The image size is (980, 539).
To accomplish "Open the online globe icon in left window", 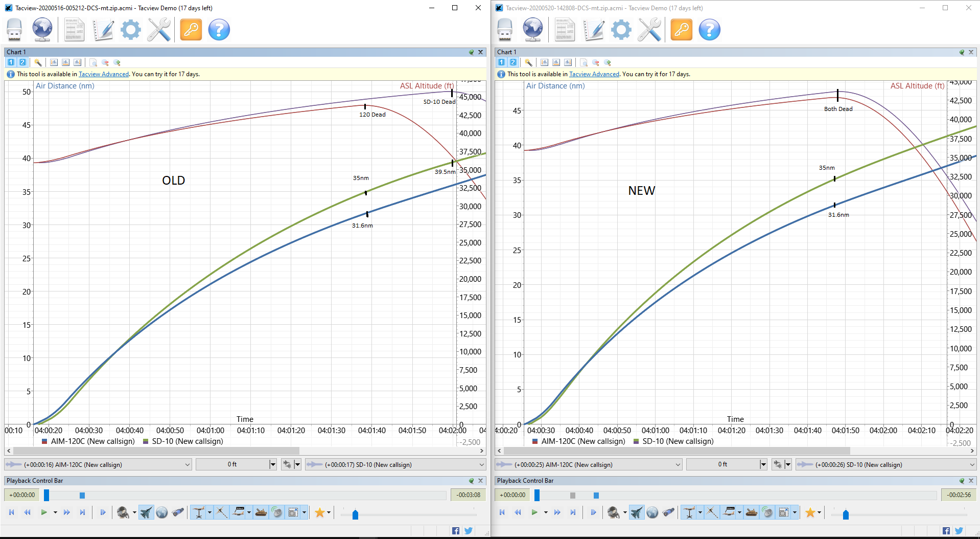I will tap(42, 30).
